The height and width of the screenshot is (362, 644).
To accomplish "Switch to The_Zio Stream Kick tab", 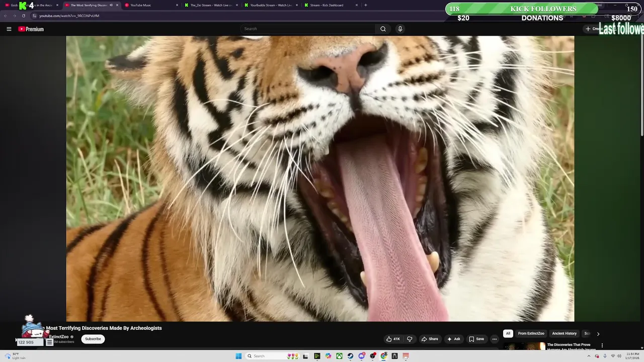I will click(211, 5).
